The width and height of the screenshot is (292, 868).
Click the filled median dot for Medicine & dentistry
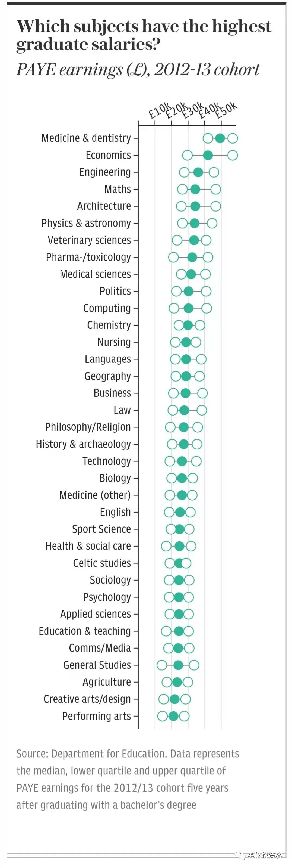point(220,138)
